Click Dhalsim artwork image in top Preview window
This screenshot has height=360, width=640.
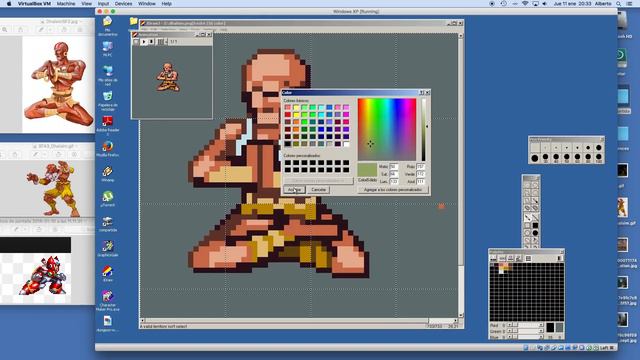pyautogui.click(x=59, y=84)
